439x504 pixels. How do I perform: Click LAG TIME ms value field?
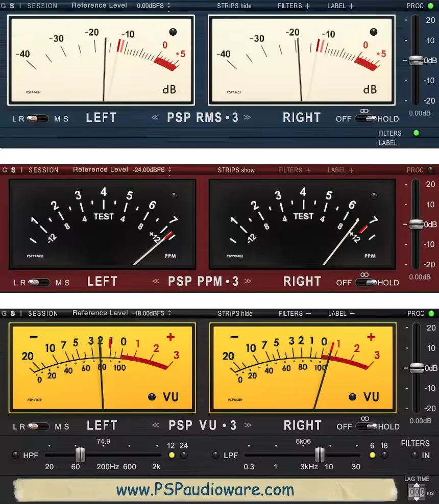tap(417, 492)
